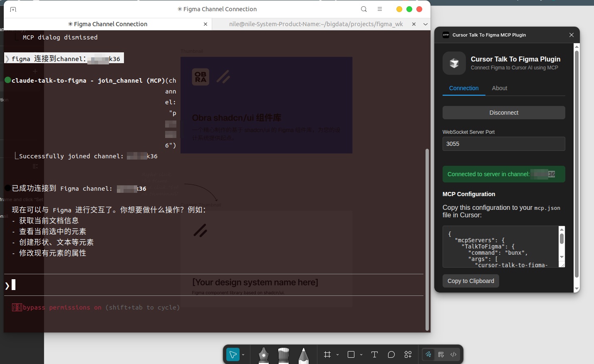Image resolution: width=594 pixels, height=364 pixels.
Task: Click Copy to Clipboard button
Action: (x=470, y=281)
